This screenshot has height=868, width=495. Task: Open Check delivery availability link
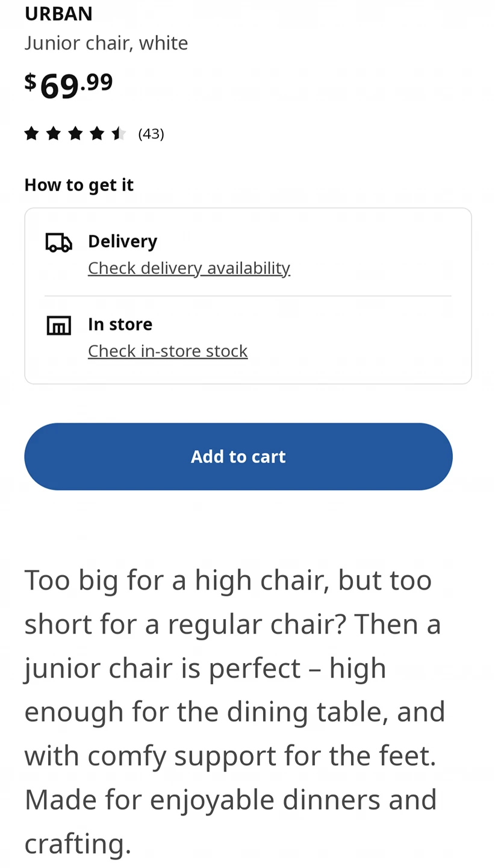pyautogui.click(x=189, y=268)
